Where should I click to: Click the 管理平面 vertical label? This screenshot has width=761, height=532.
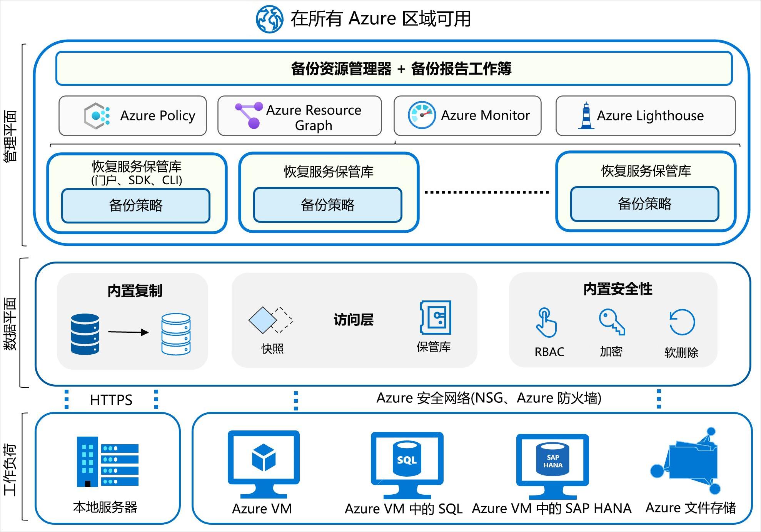10,136
